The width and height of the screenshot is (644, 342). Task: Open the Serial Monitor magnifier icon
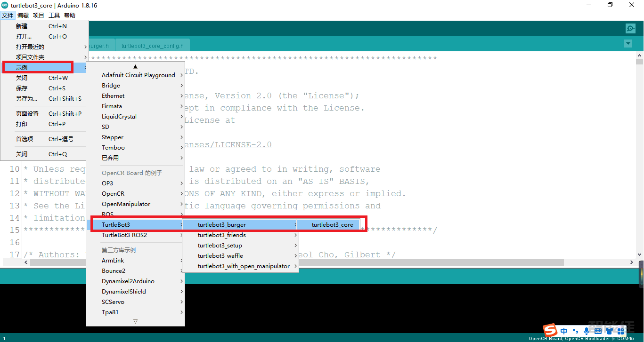point(630,28)
